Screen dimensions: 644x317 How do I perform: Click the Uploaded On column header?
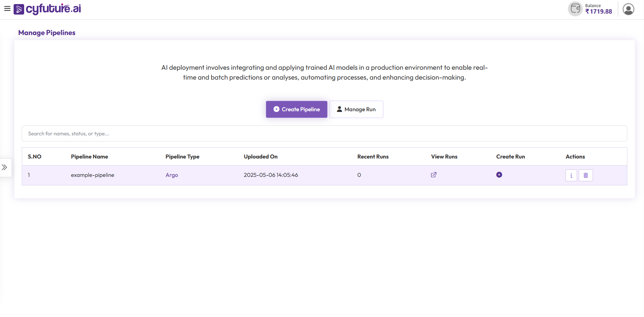[260, 157]
